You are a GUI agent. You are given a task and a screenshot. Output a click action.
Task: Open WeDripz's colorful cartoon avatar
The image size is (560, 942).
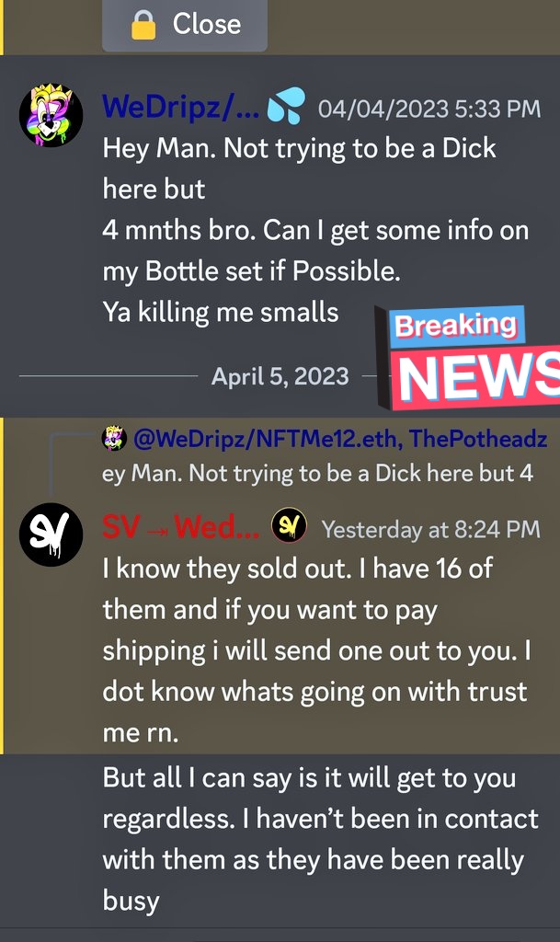click(51, 115)
